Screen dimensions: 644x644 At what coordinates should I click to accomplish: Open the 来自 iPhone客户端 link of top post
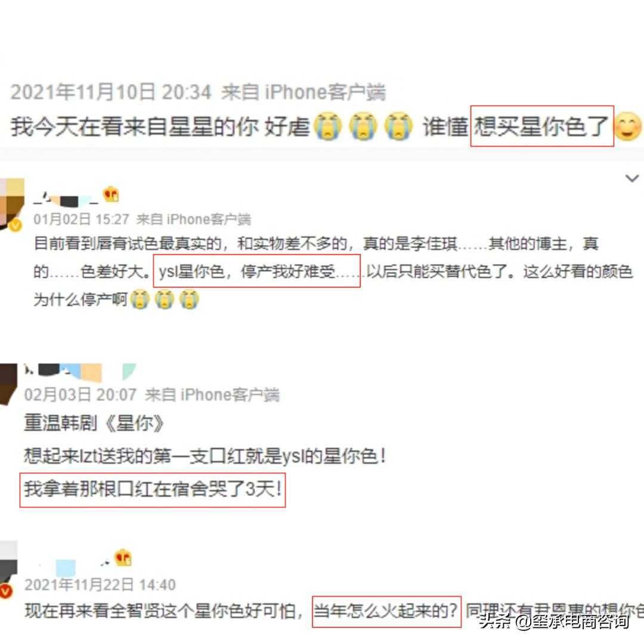(x=304, y=92)
